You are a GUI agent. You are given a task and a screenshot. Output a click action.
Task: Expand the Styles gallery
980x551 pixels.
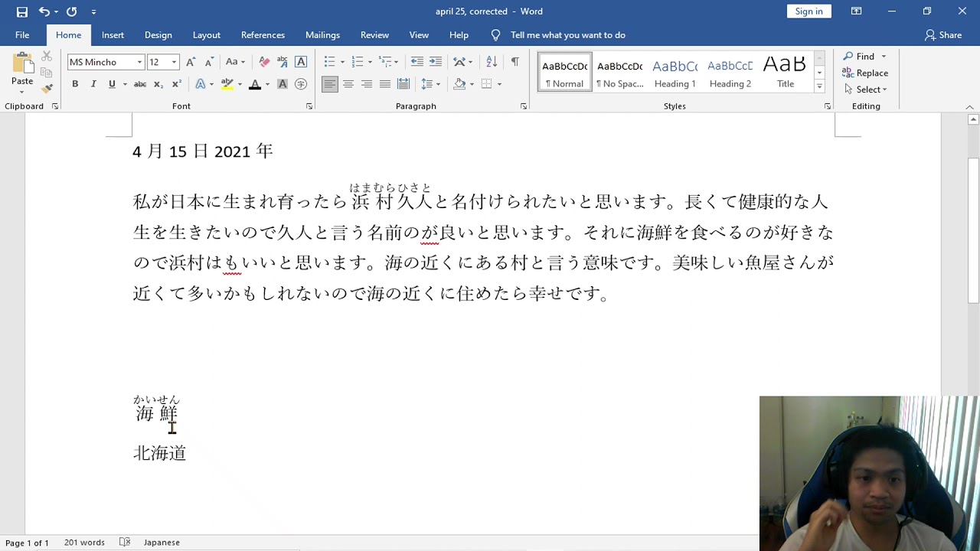click(x=819, y=87)
